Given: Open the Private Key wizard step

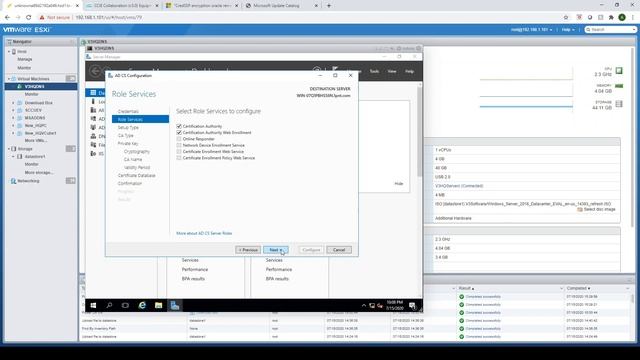Looking at the screenshot, I should pos(128,143).
